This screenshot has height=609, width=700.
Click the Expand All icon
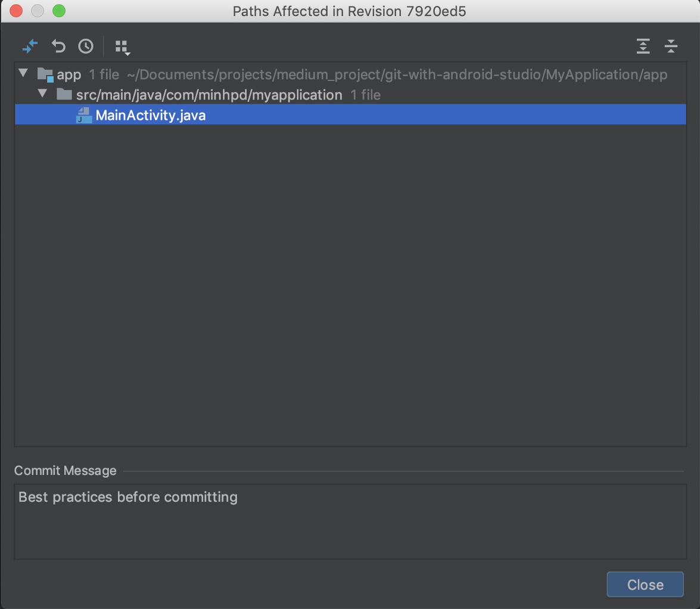pos(643,46)
